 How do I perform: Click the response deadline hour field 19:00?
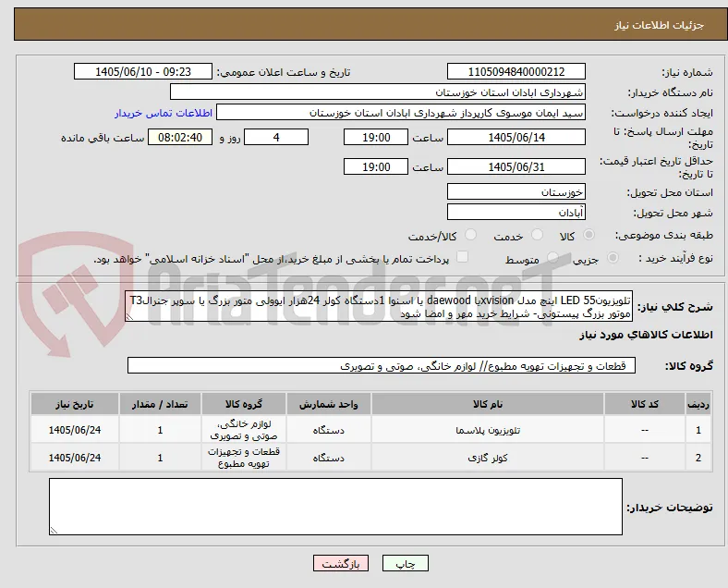pyautogui.click(x=376, y=137)
